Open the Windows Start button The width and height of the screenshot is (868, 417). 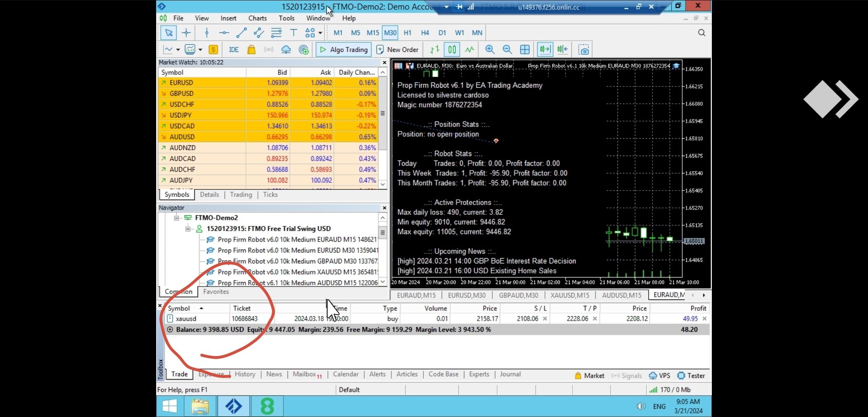(170, 407)
